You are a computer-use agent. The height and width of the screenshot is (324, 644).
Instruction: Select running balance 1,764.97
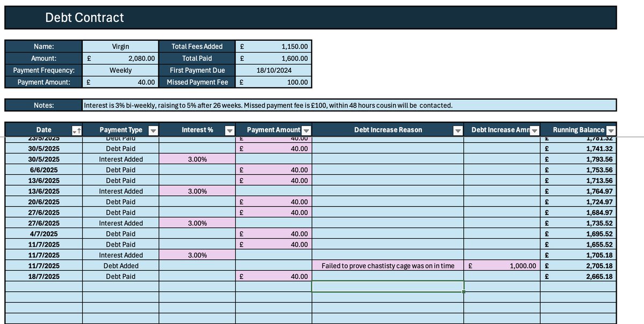(578, 191)
